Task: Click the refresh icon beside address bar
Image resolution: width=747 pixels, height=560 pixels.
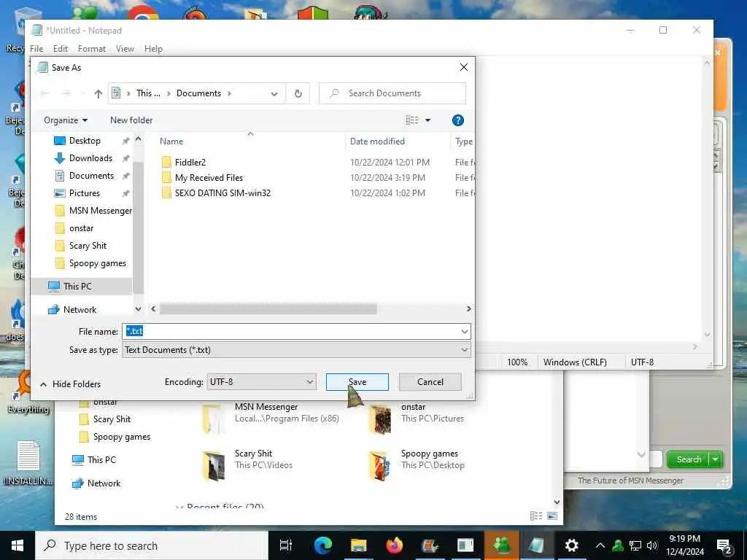Action: click(x=298, y=93)
